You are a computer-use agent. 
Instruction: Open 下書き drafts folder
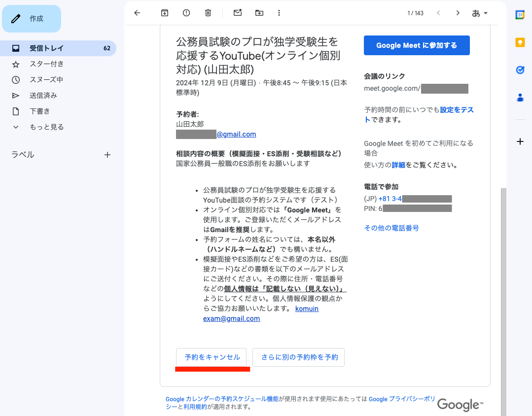pyautogui.click(x=58, y=111)
